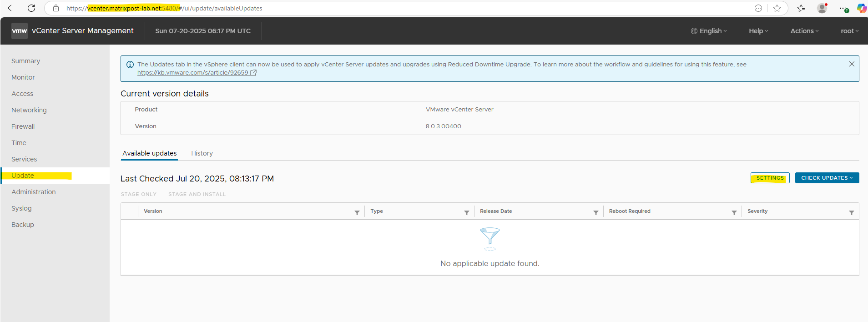Click the vmw logo
Viewport: 868px width, 322px height.
(x=20, y=31)
